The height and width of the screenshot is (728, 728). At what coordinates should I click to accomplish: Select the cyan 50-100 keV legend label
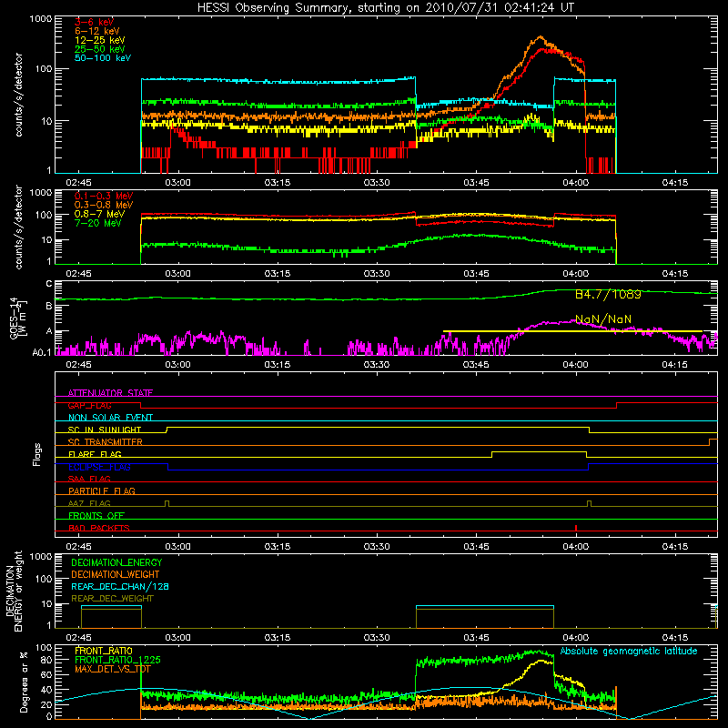[103, 58]
